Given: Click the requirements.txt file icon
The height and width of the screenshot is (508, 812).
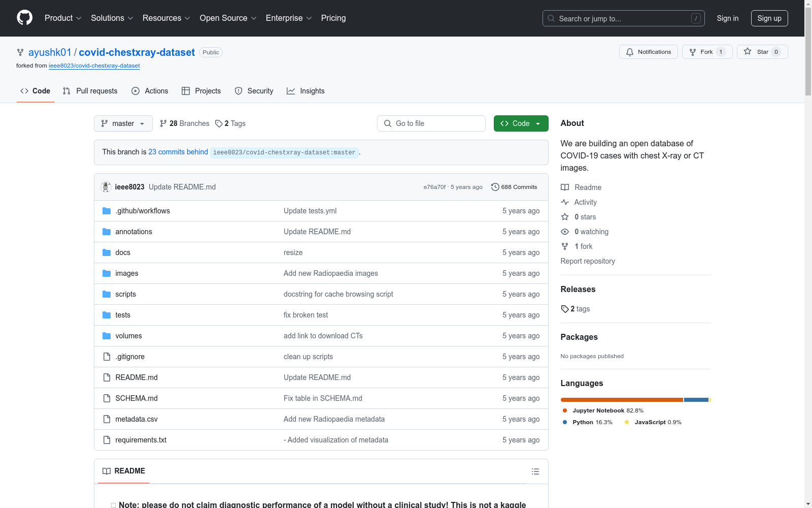Looking at the screenshot, I should 107,440.
